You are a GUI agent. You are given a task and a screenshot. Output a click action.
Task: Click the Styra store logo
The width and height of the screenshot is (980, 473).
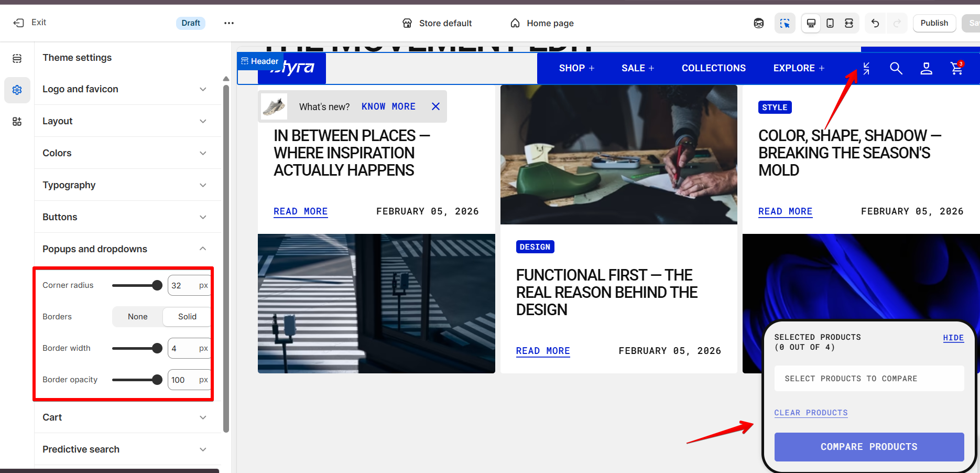292,68
